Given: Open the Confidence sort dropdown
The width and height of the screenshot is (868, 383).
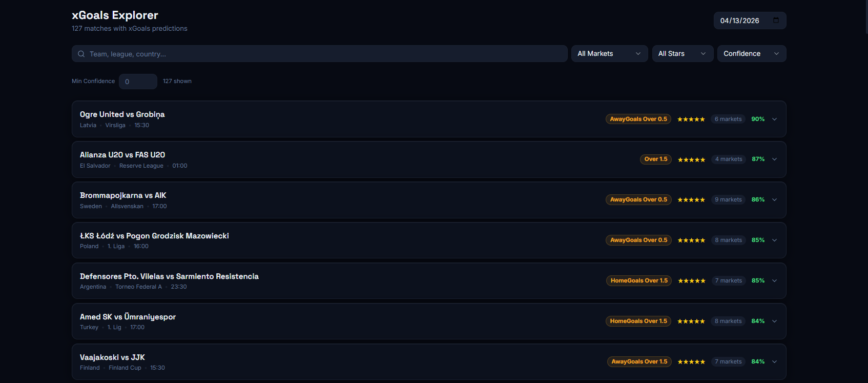Looking at the screenshot, I should click(751, 54).
